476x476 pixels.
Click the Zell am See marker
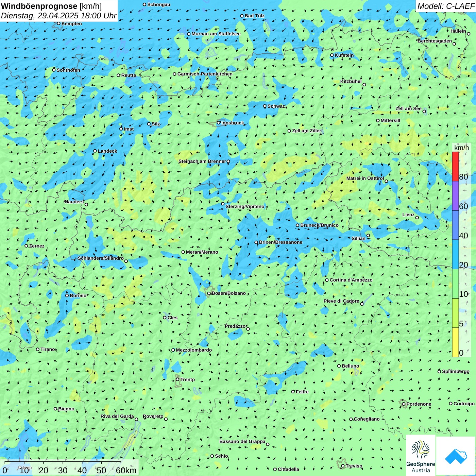click(424, 111)
